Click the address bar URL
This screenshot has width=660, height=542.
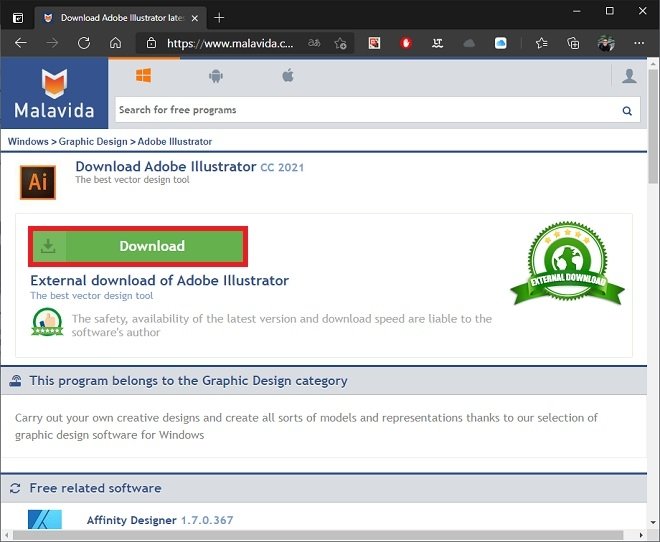tap(230, 43)
